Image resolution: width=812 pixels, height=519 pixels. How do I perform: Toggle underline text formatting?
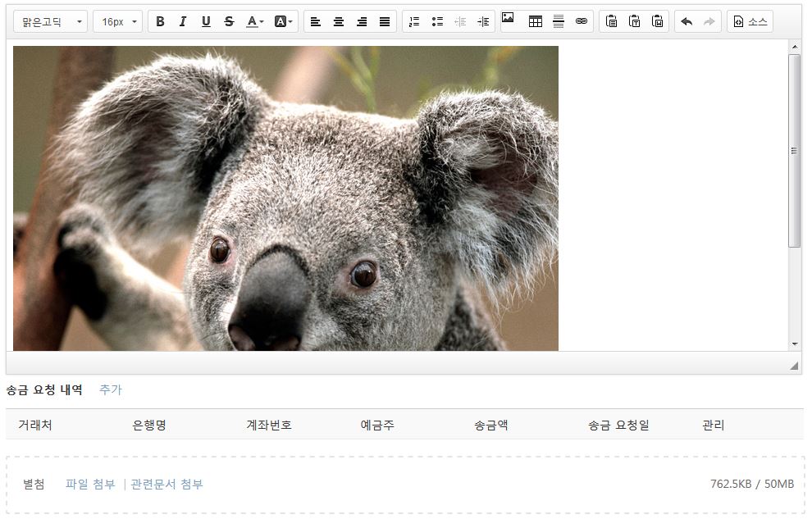(x=206, y=22)
